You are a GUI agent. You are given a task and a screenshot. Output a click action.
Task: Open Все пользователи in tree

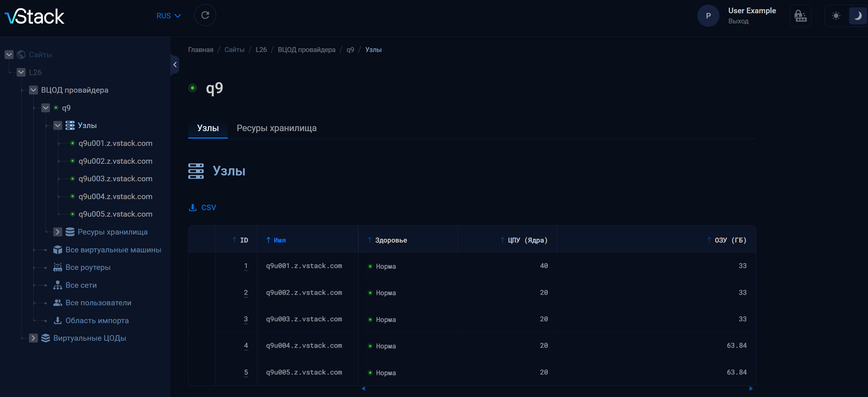pos(98,303)
